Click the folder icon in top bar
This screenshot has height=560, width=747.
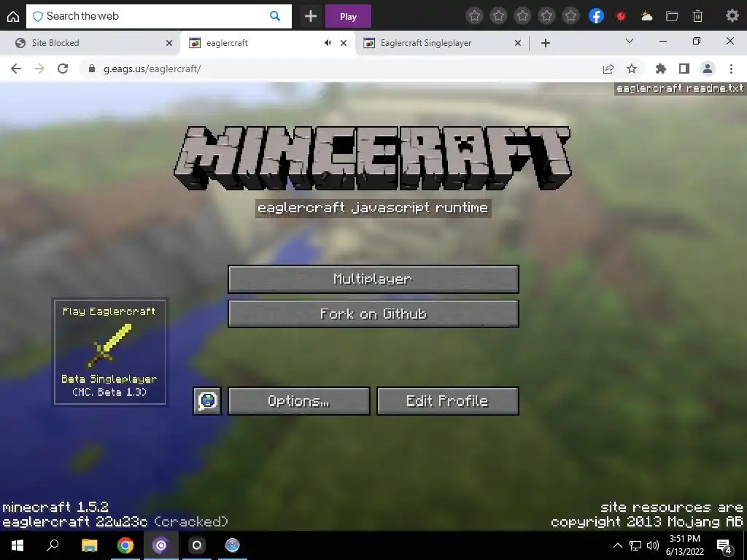point(672,16)
